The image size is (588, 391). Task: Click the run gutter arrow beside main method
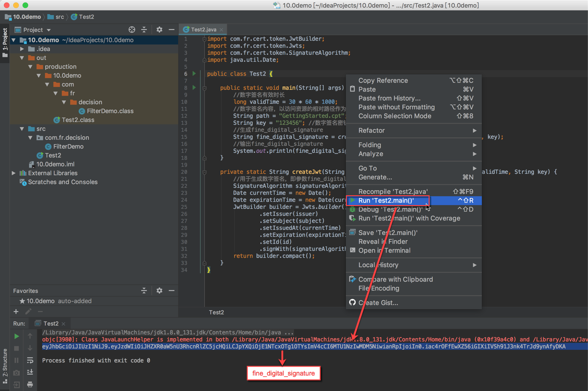(194, 87)
